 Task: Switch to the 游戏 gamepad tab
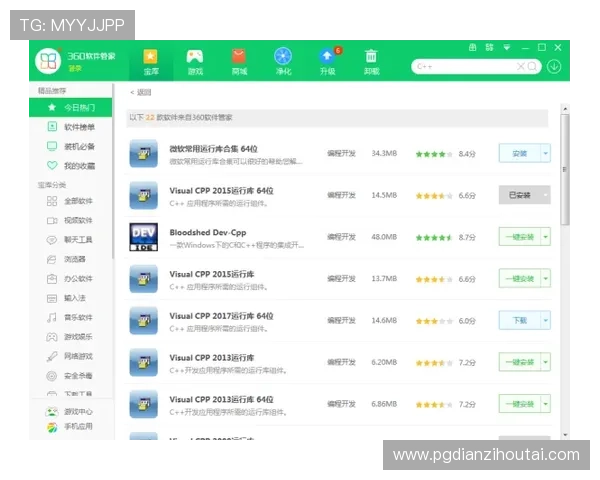pyautogui.click(x=195, y=61)
